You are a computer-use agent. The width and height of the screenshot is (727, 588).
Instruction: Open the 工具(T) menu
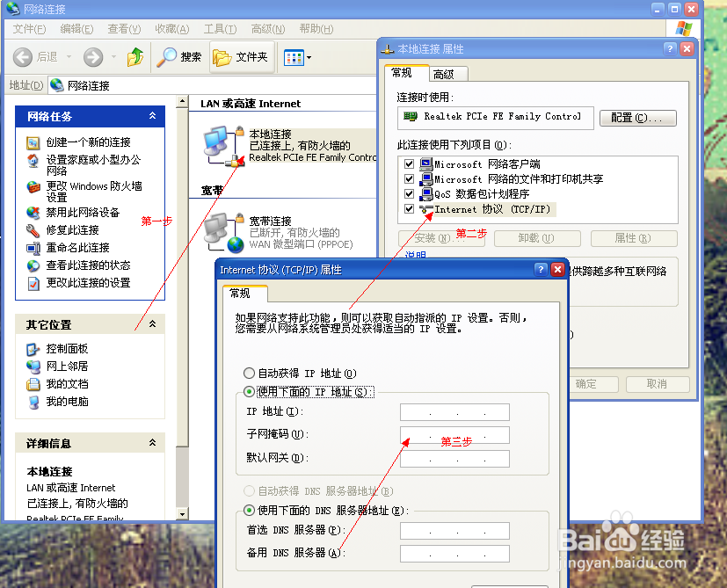coord(221,29)
